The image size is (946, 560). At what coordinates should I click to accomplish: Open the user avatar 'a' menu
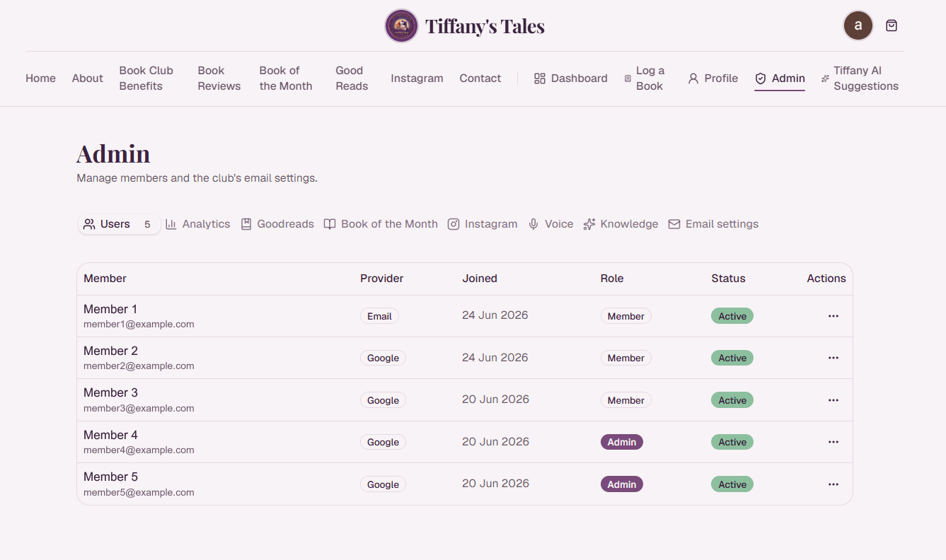tap(858, 25)
